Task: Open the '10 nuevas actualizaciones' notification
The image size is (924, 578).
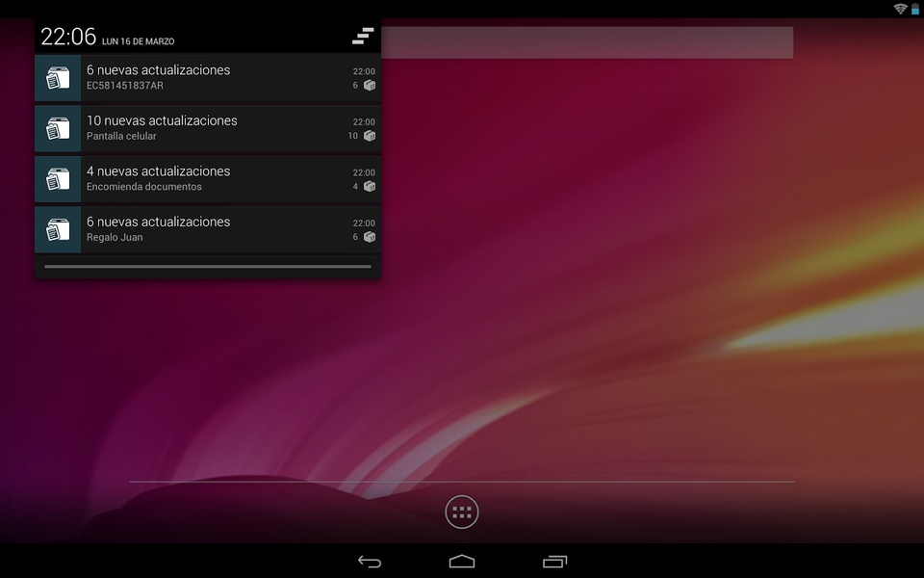Action: [x=208, y=128]
